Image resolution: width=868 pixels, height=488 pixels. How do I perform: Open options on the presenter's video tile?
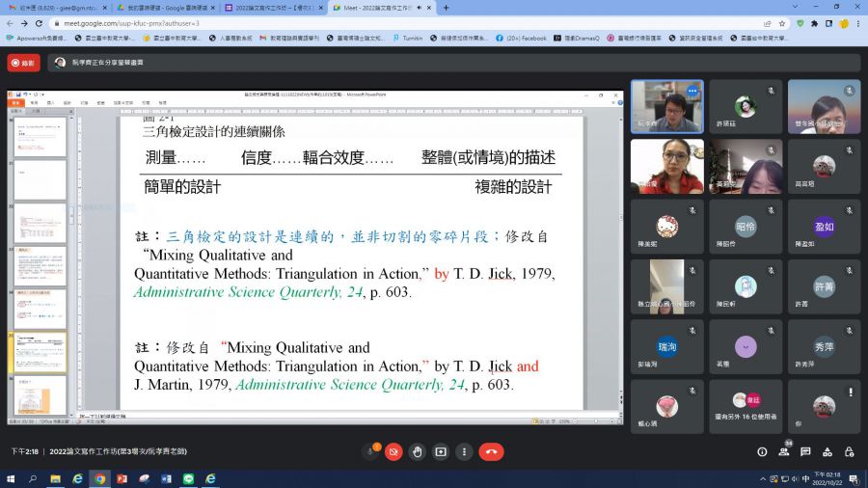(692, 91)
